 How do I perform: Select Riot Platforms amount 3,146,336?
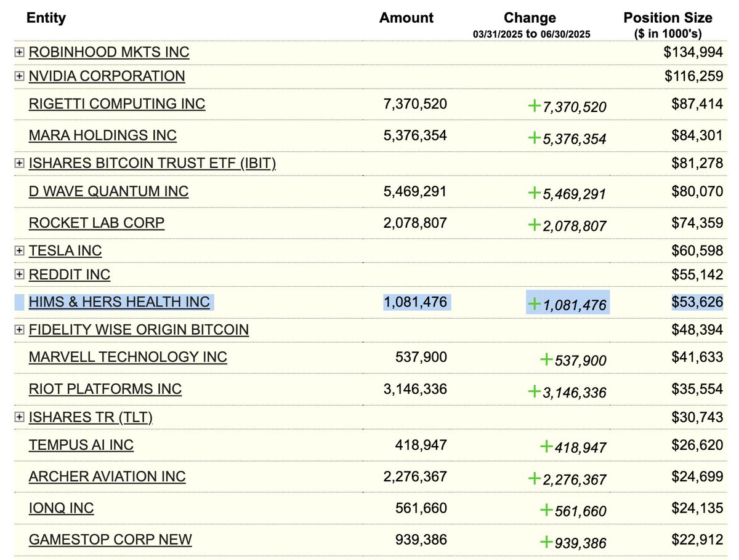415,389
